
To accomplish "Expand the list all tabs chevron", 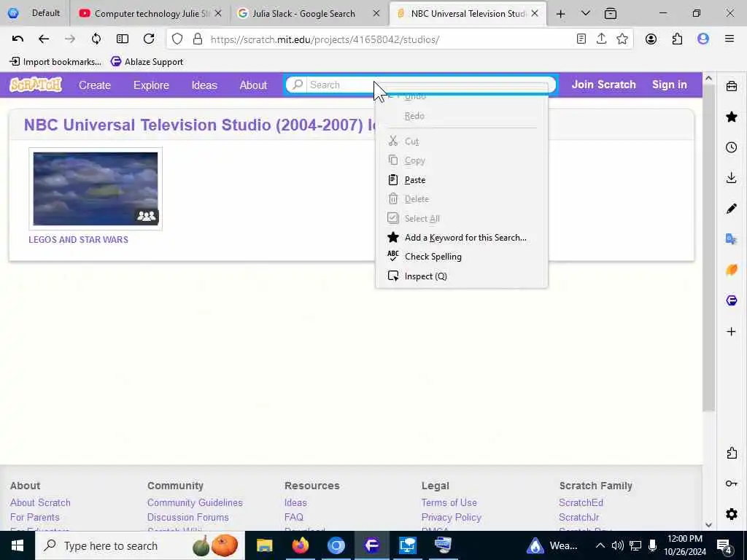I will 586,13.
